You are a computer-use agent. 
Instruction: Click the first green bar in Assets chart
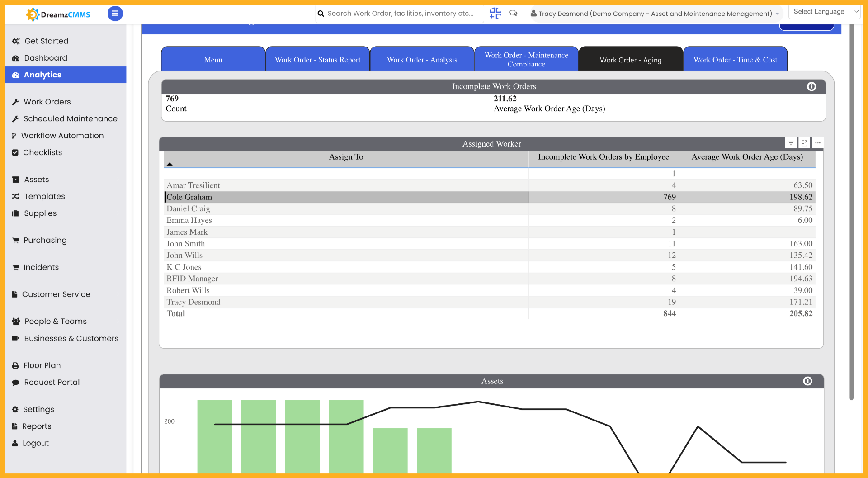(215, 436)
